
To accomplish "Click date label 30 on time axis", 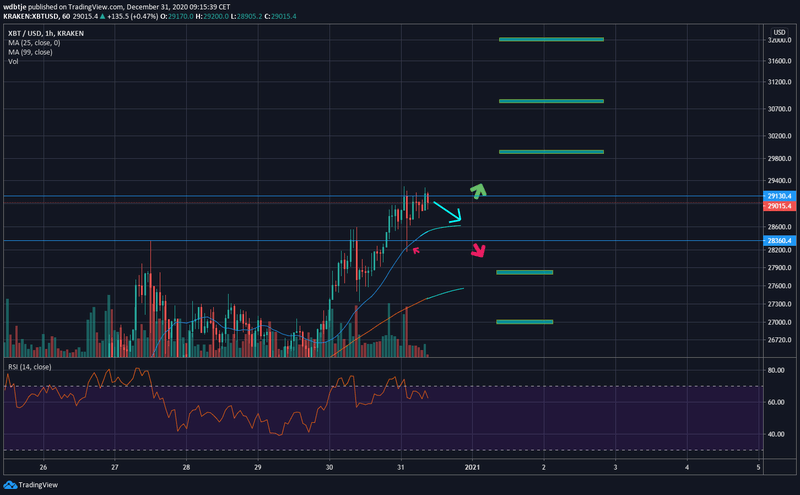I will pos(329,467).
